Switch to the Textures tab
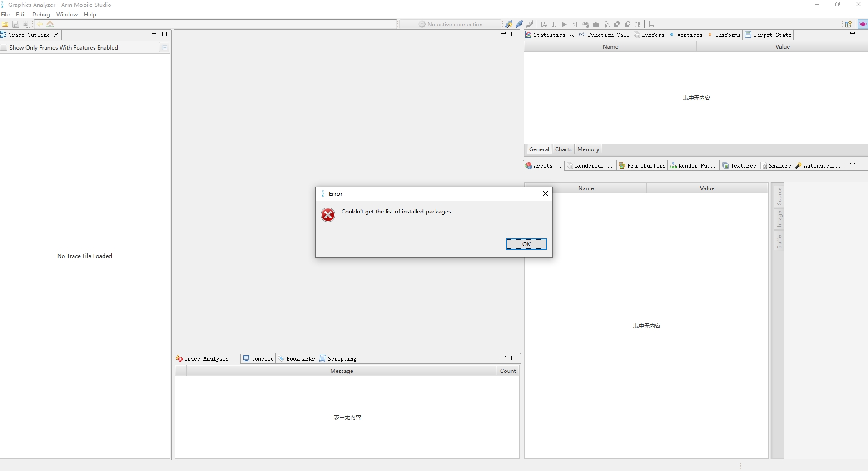 tap(739, 166)
